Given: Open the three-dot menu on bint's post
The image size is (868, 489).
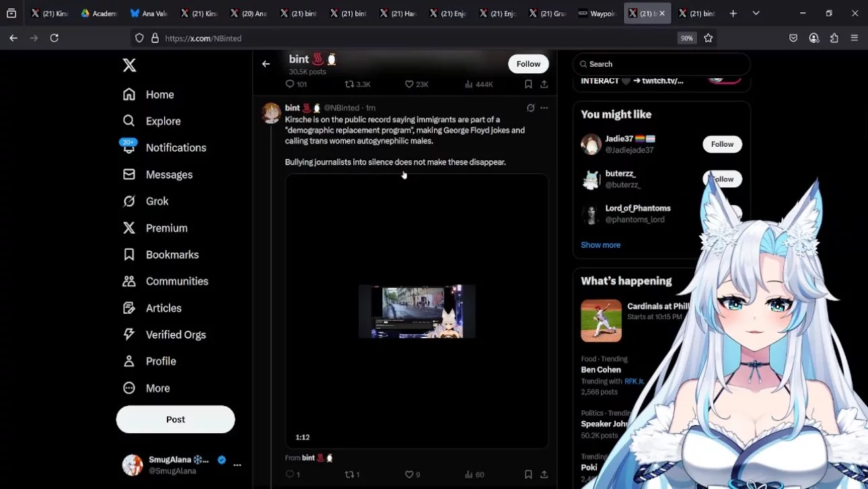Looking at the screenshot, I should coord(544,108).
